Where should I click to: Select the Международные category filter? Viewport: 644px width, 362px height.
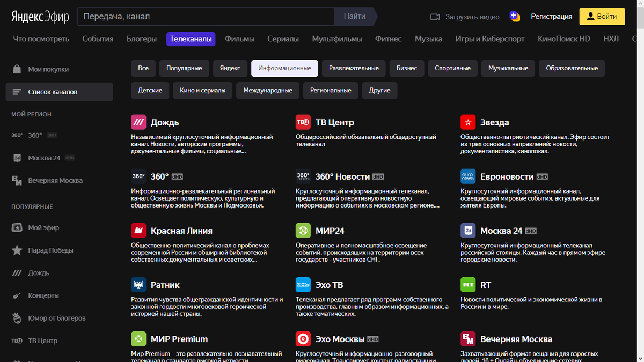point(268,90)
